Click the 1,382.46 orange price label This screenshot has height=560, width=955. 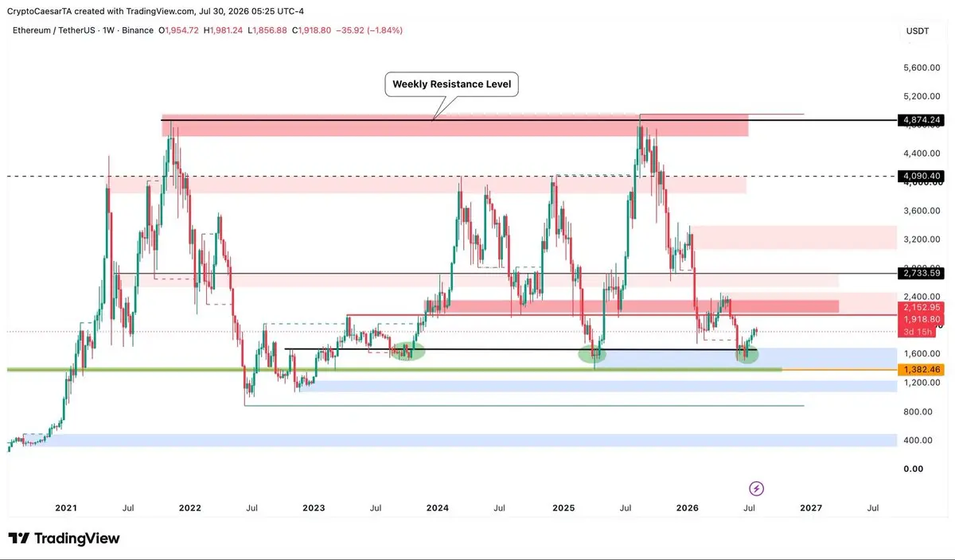point(922,370)
